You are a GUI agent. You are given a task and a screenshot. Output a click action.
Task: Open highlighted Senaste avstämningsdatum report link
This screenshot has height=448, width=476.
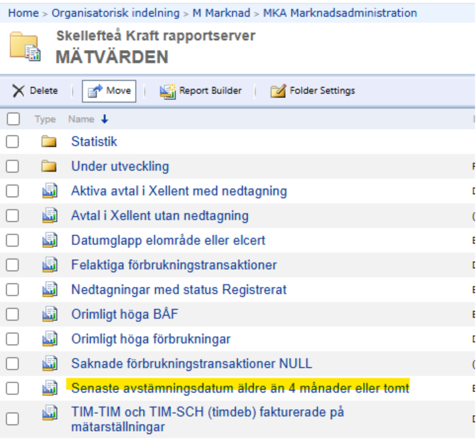pos(240,388)
